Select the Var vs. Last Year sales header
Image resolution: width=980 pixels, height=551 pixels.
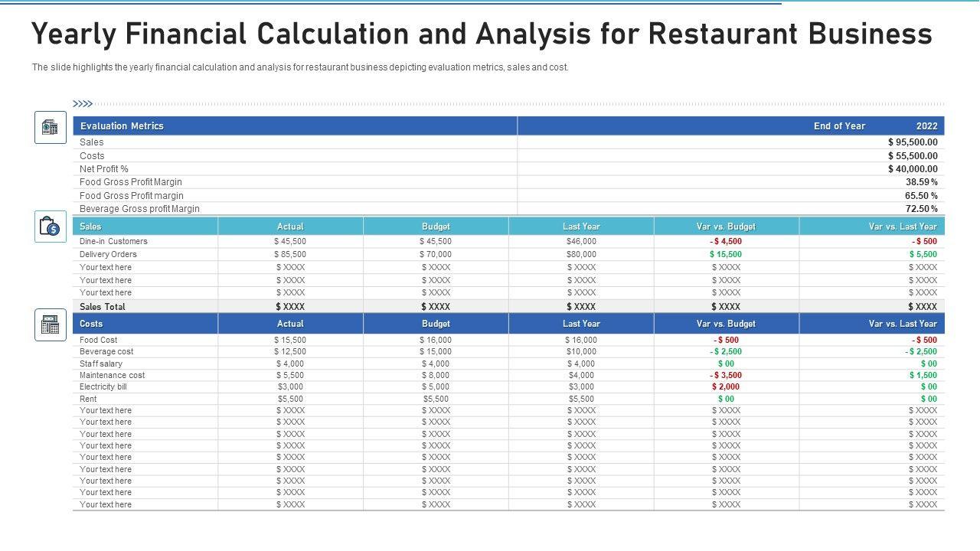(x=903, y=227)
